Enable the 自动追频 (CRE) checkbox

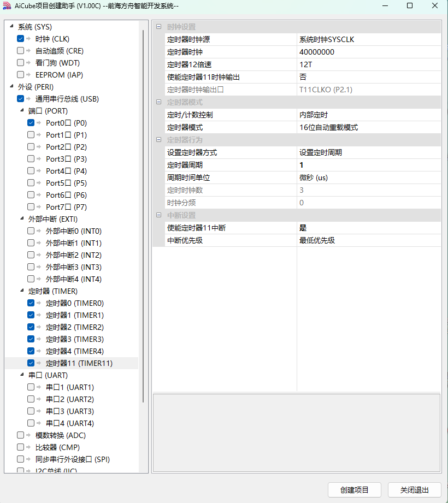(x=21, y=51)
